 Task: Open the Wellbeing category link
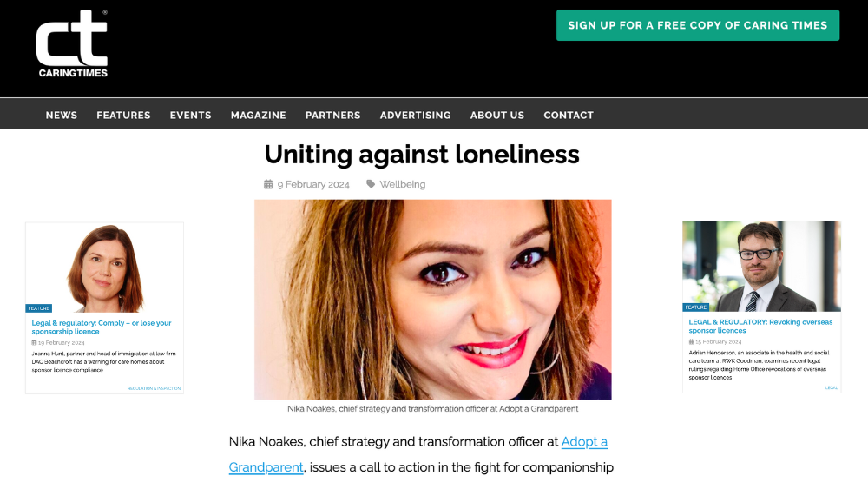tap(403, 184)
